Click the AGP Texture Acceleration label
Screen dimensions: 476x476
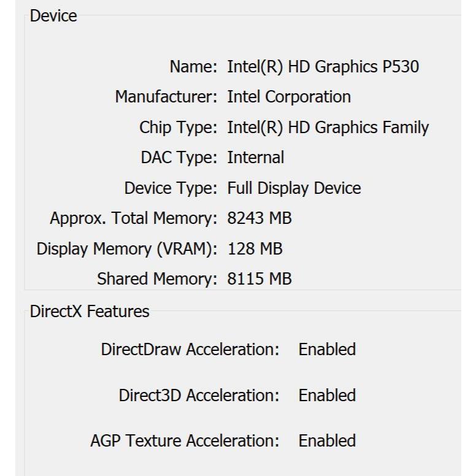pyautogui.click(x=185, y=441)
